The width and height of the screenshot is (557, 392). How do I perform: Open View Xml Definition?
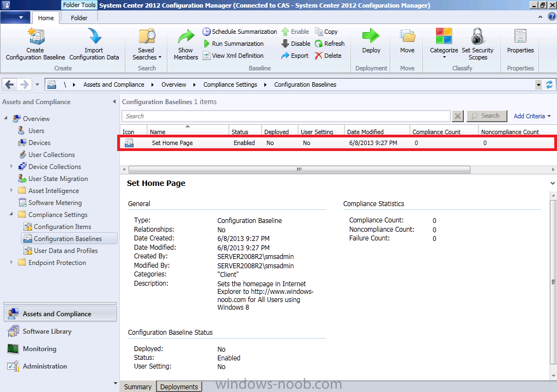coord(233,56)
